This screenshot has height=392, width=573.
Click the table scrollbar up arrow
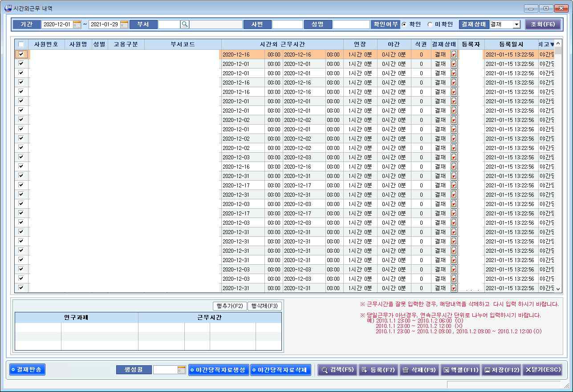[558, 43]
